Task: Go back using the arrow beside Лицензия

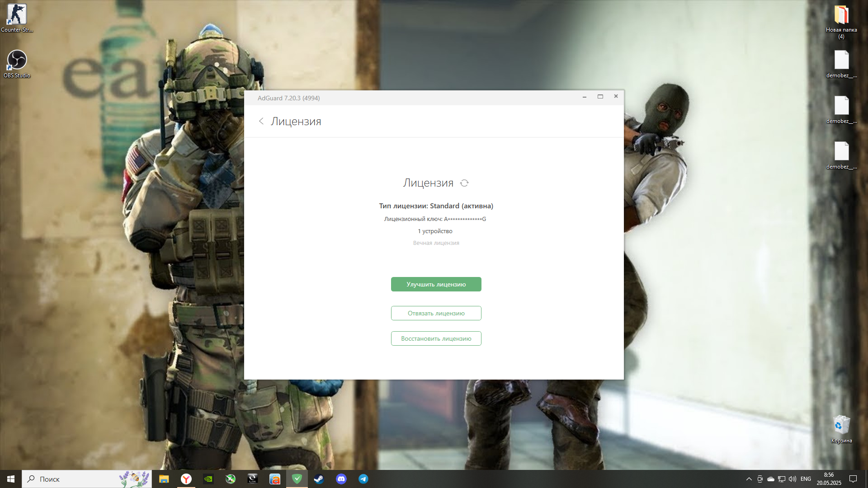Action: coord(261,121)
